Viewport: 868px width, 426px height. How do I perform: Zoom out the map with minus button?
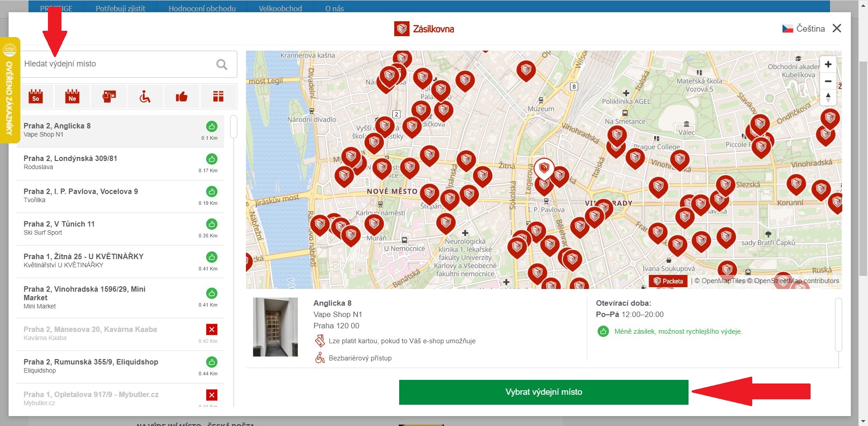tap(828, 81)
